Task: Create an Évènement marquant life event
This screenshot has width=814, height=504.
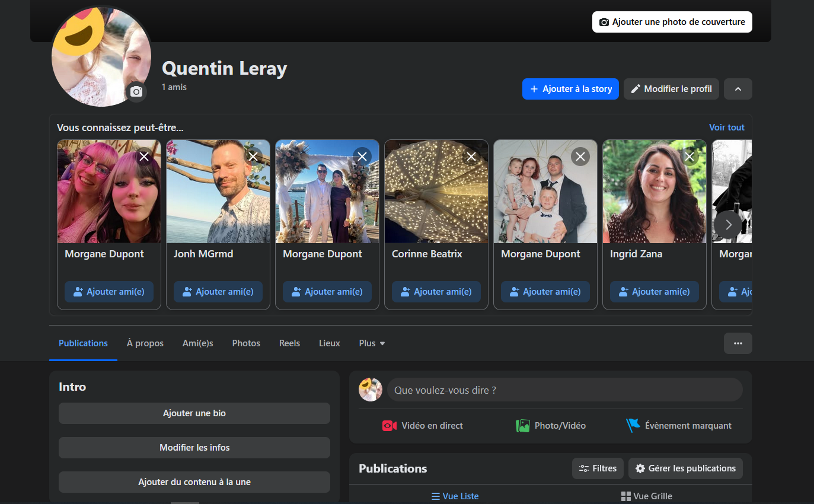Action: tap(679, 426)
